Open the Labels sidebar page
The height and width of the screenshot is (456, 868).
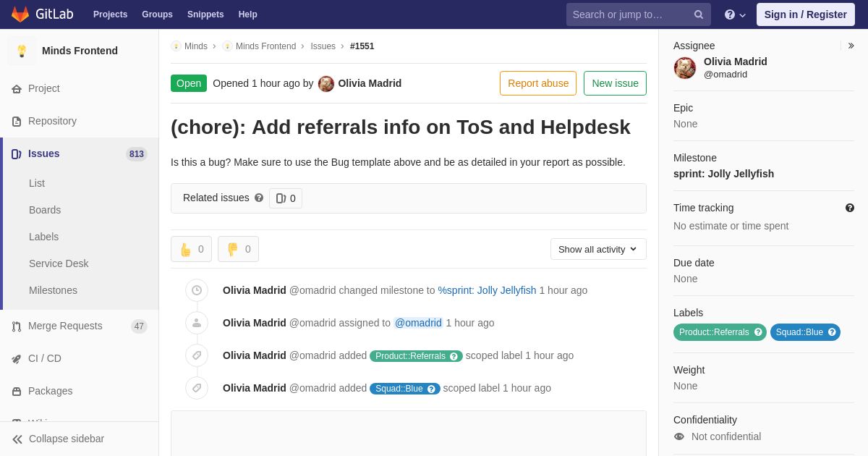43,237
